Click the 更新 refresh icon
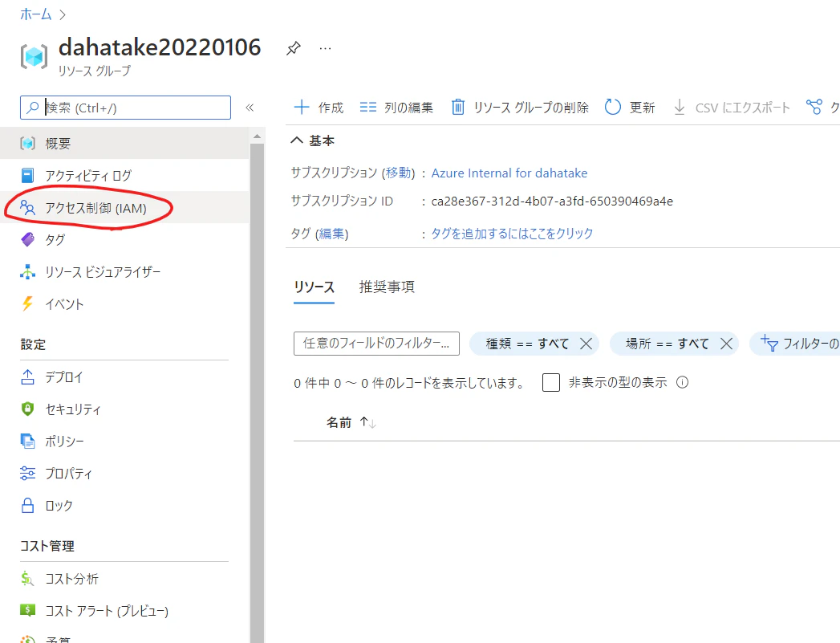Viewport: 840px width, 643px height. click(613, 108)
